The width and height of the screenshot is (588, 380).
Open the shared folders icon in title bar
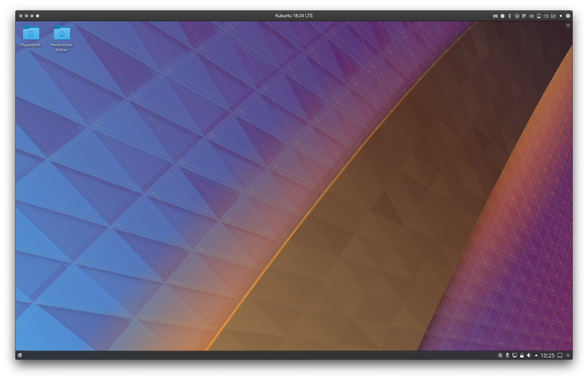553,16
